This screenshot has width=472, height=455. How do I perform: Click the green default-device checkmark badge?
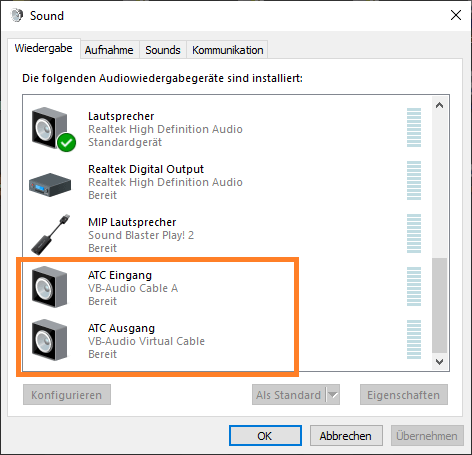pos(66,142)
